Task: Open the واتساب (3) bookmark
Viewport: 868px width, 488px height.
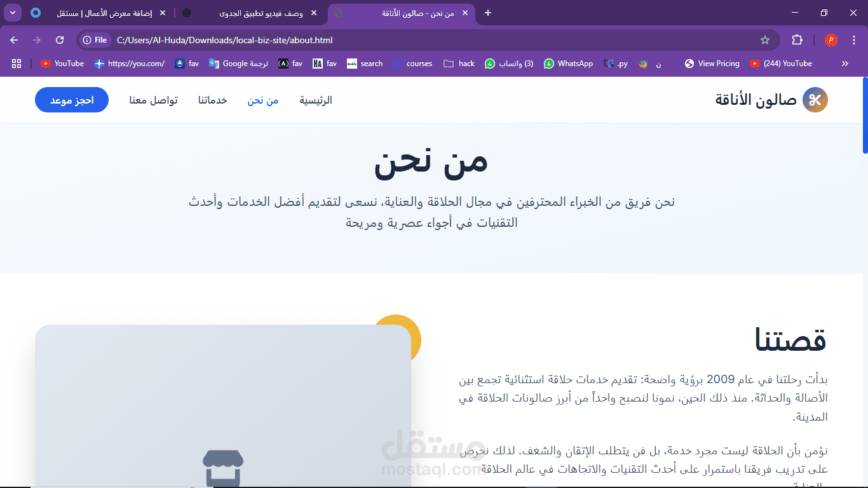Action: click(x=509, y=64)
